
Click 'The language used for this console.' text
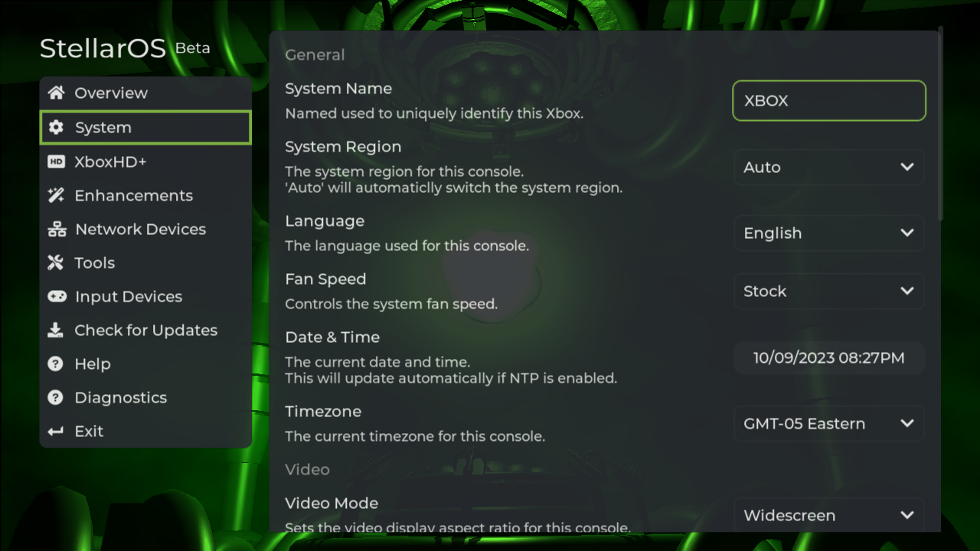407,246
